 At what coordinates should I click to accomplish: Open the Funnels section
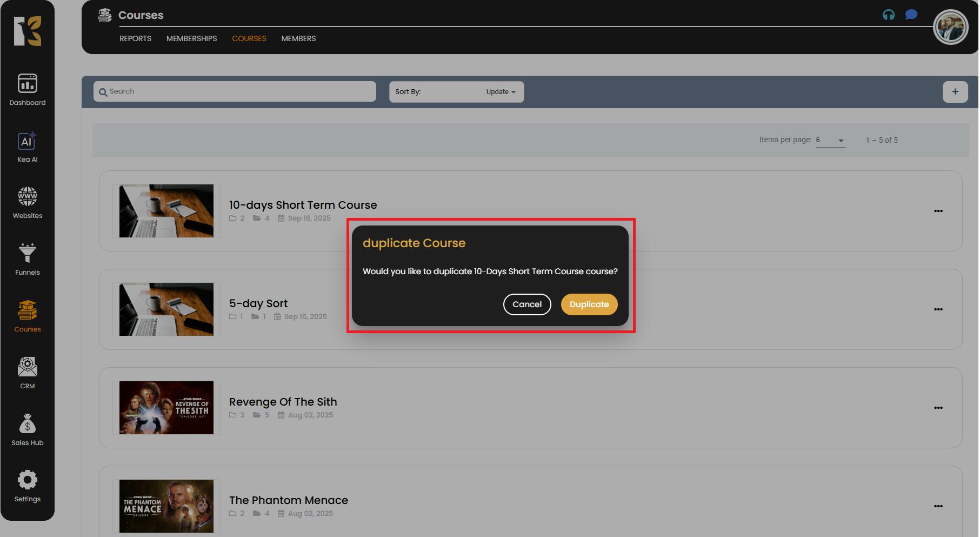[28, 260]
